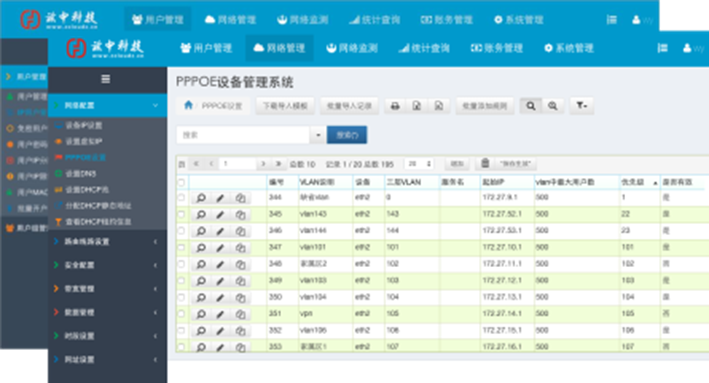
Task: Expand the 安全配置 sidebar section
Action: [108, 265]
